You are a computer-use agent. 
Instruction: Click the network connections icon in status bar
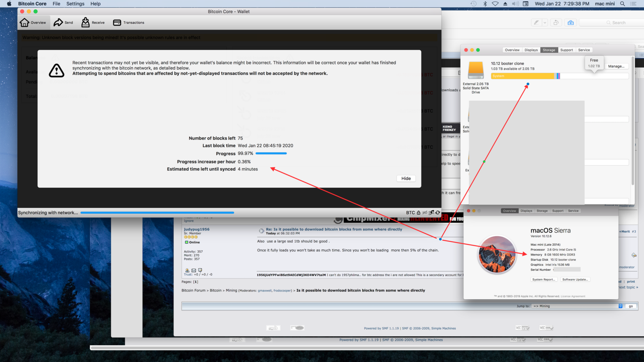coord(431,212)
